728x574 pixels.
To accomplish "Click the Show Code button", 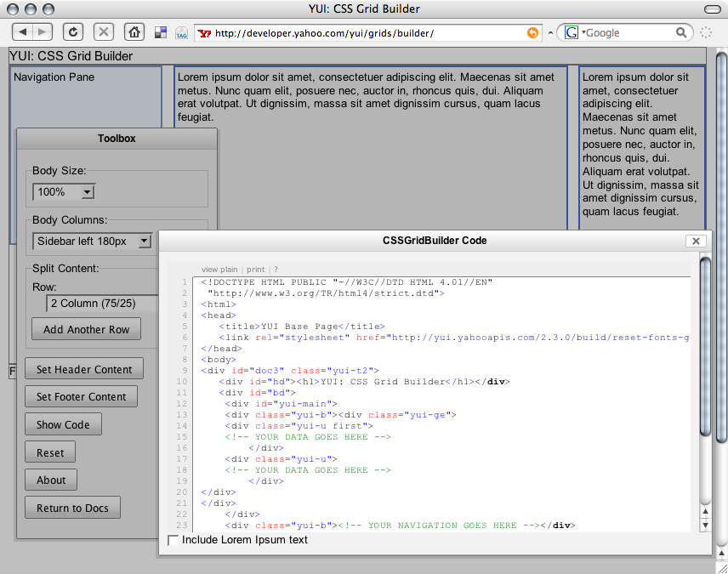I will click(x=63, y=424).
